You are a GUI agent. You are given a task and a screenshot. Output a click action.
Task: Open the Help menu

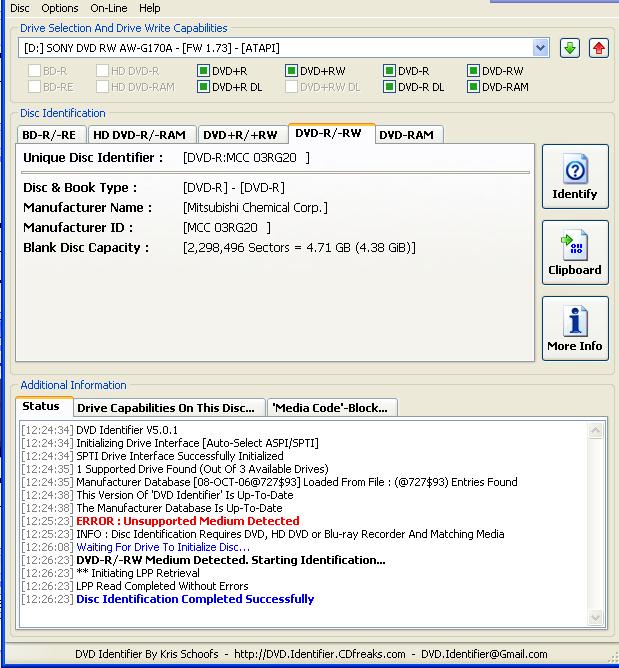[x=150, y=8]
